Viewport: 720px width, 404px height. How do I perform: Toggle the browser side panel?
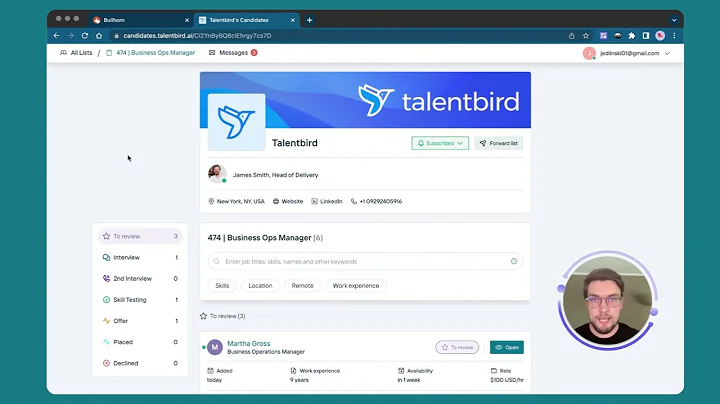pos(646,35)
